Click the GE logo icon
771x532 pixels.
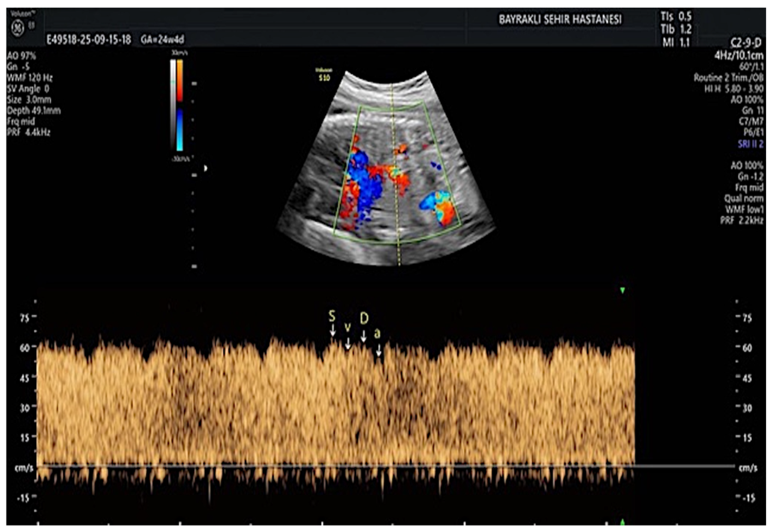17,28
